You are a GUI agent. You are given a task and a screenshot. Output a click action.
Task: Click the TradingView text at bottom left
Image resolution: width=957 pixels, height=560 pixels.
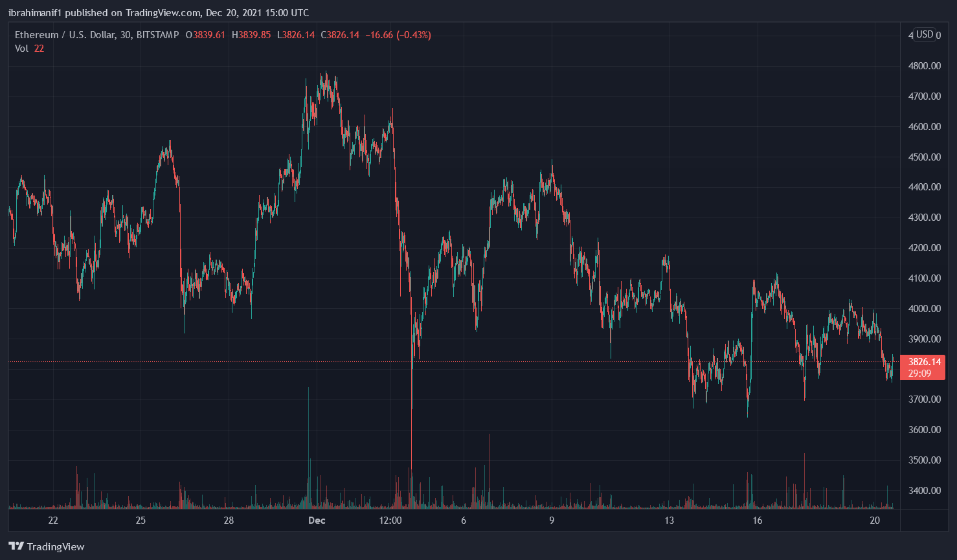tap(56, 547)
